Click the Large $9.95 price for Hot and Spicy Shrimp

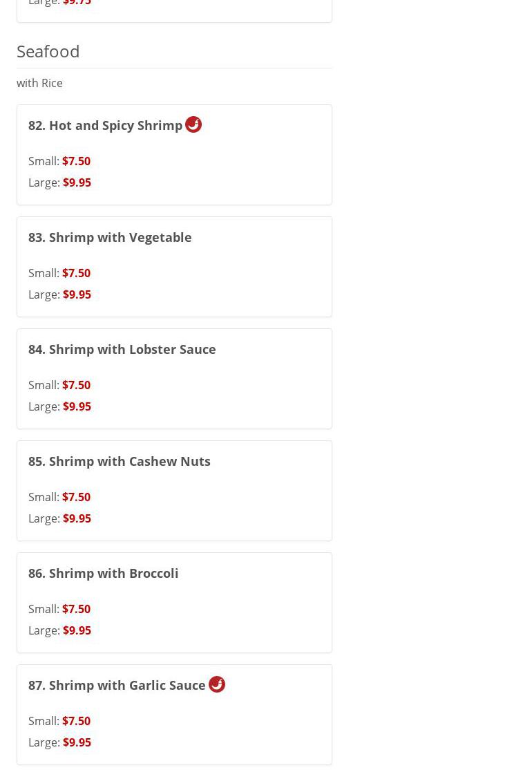[x=77, y=182]
